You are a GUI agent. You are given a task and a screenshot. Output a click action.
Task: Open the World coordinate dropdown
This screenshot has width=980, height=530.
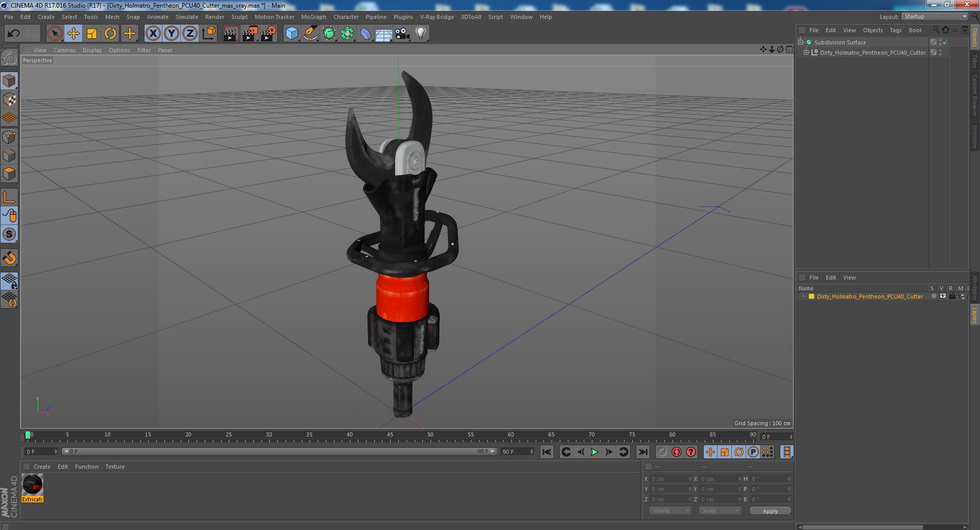pyautogui.click(x=670, y=511)
